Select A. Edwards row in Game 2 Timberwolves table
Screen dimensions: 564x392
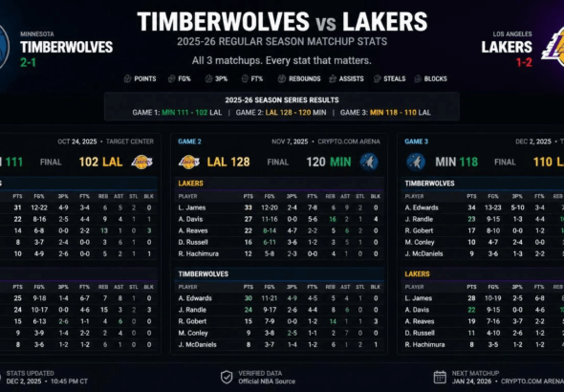(279, 298)
